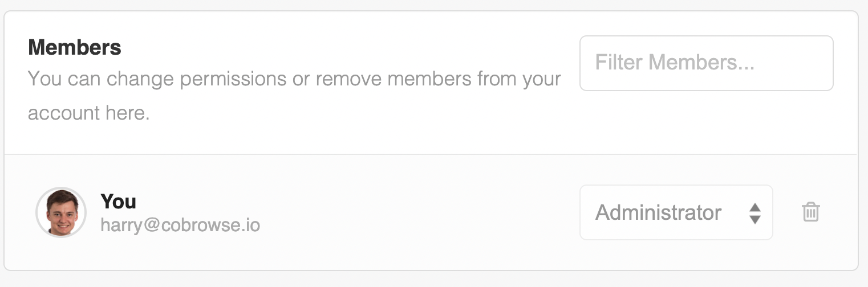Click the 'account here.' description line
868x287 pixels.
click(x=88, y=113)
